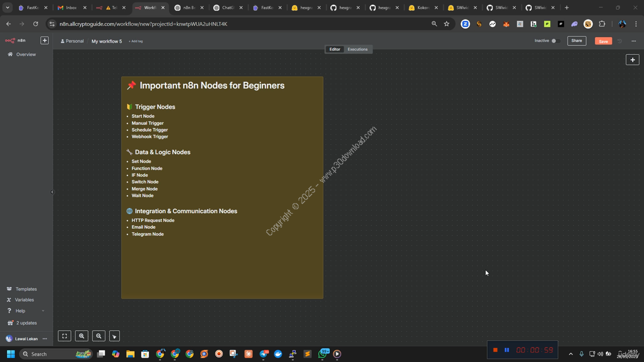The height and width of the screenshot is (362, 644).
Task: Open the Chrome three-dot menu
Action: click(636, 24)
